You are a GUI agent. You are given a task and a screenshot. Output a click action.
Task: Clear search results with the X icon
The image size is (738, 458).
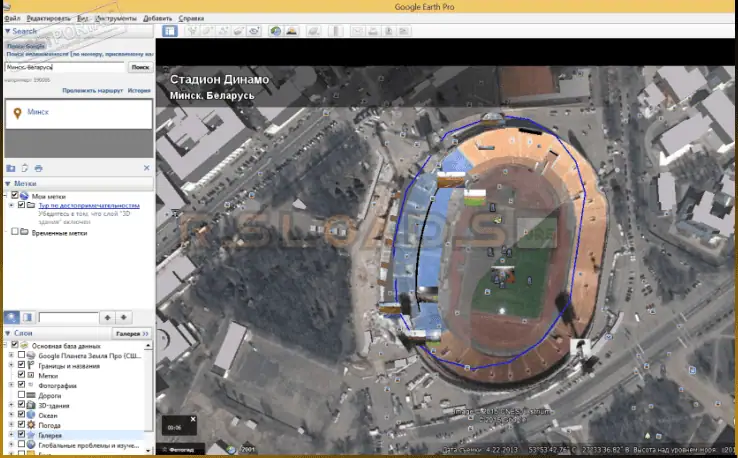point(146,168)
